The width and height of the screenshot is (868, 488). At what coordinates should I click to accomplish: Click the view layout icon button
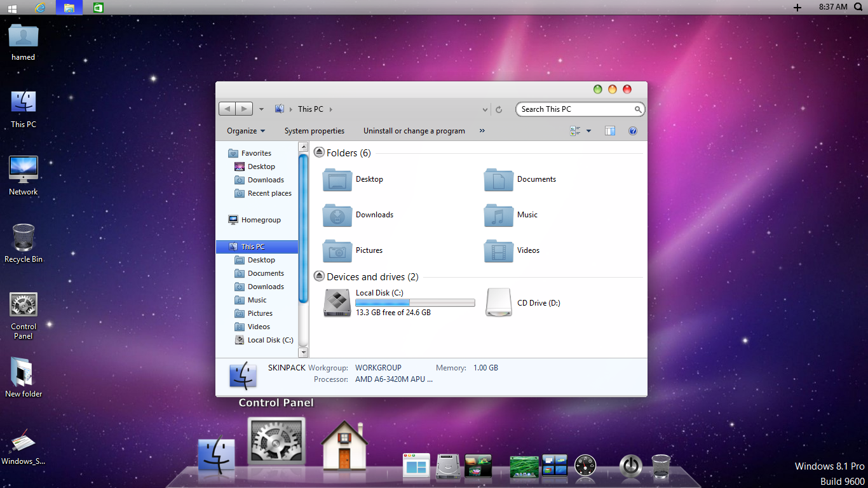click(x=576, y=131)
